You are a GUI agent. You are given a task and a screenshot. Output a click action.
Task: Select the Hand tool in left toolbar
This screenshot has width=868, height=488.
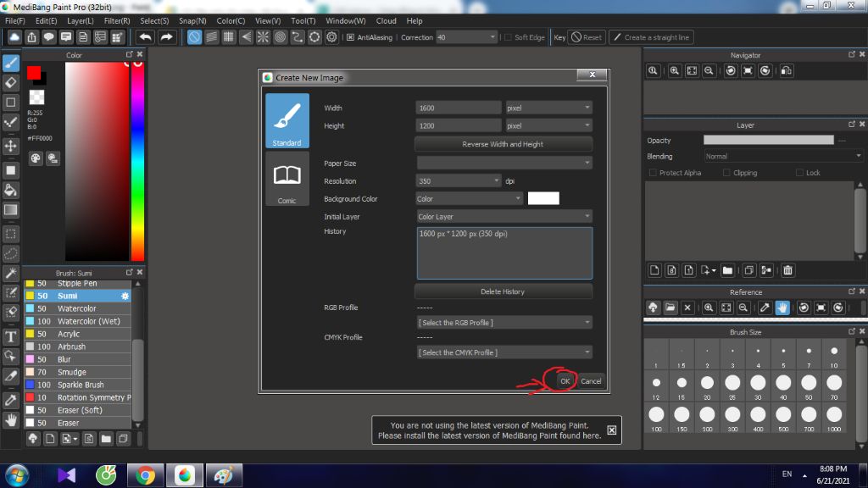pos(10,420)
